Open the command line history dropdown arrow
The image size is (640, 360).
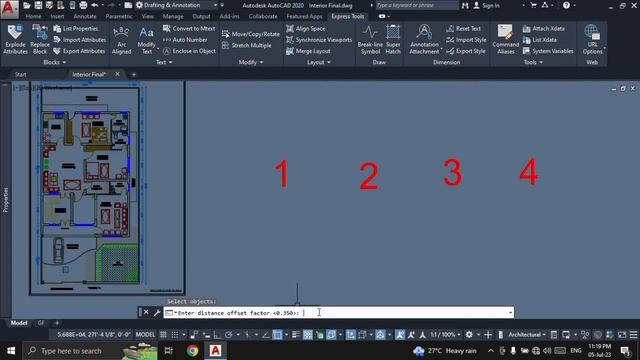click(510, 313)
